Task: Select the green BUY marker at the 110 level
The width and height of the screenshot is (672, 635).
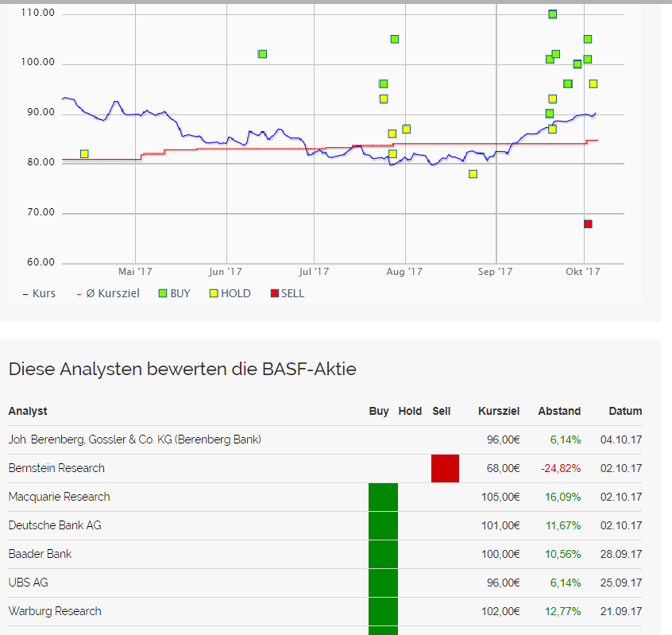Action: coord(552,14)
